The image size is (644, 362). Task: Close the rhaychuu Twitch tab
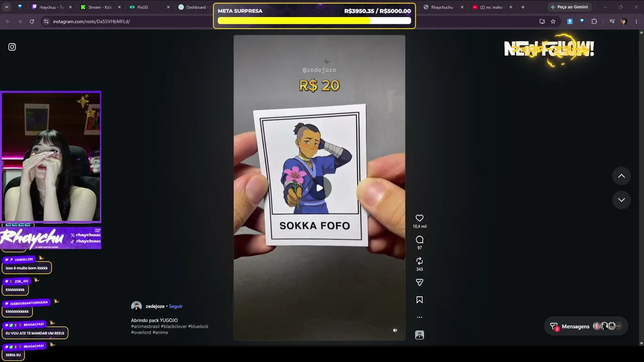tap(70, 7)
